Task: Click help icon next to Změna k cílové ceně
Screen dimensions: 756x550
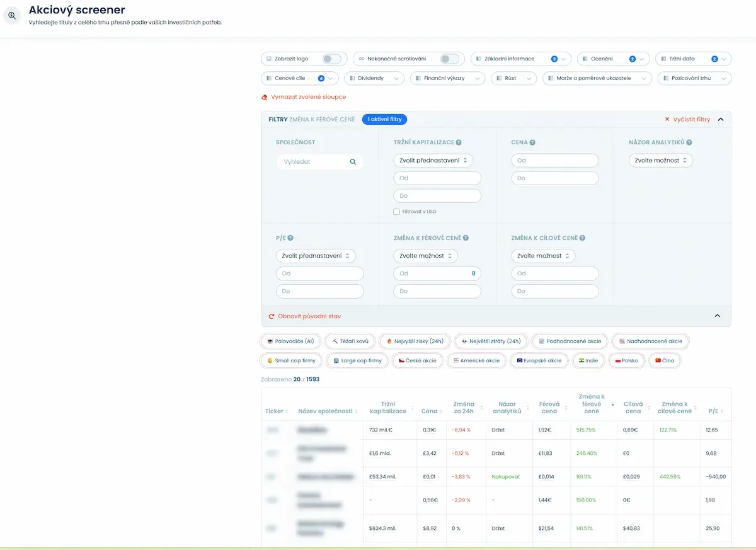Action: tap(582, 238)
